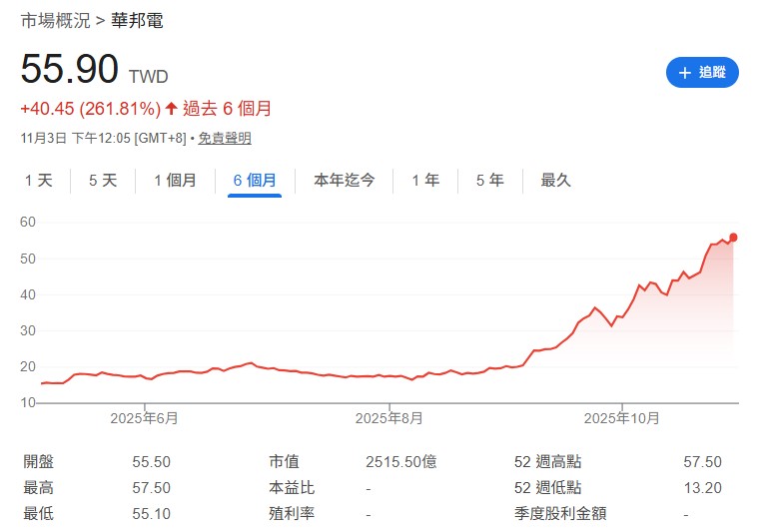761x532 pixels.
Task: Switch to 本年迄今 range tab
Action: point(345,181)
